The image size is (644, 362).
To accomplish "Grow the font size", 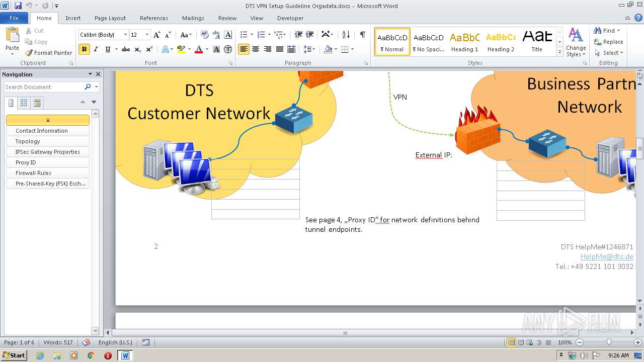I will (x=157, y=35).
